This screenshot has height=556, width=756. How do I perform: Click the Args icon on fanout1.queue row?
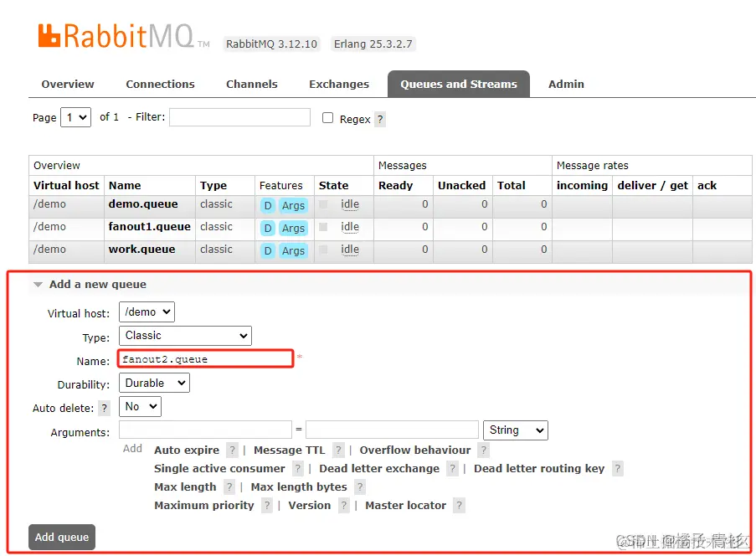(x=293, y=227)
